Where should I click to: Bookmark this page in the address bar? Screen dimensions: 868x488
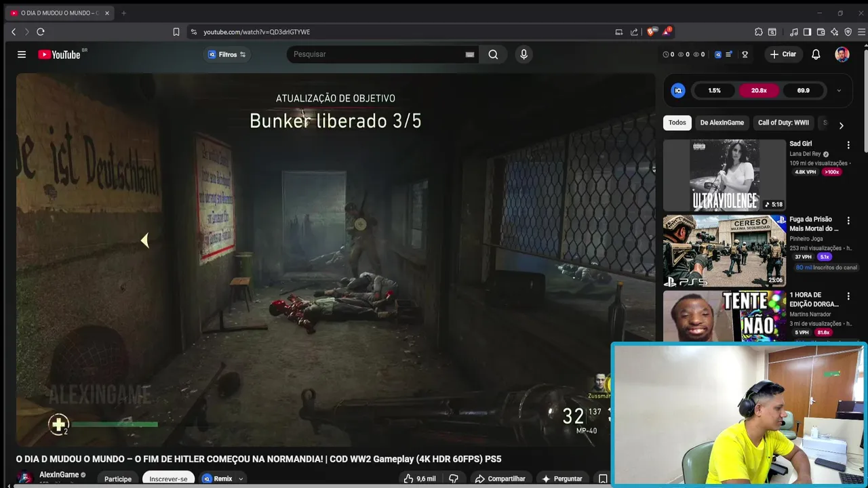click(176, 32)
